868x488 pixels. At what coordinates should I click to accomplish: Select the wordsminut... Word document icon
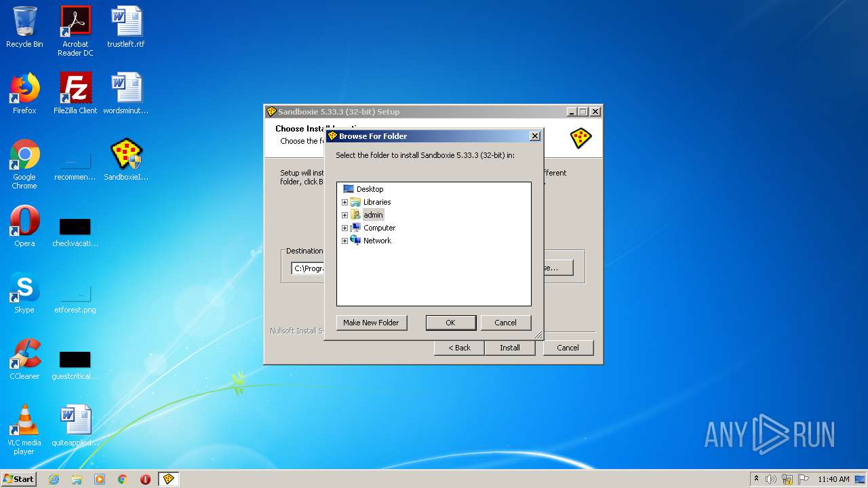[126, 94]
